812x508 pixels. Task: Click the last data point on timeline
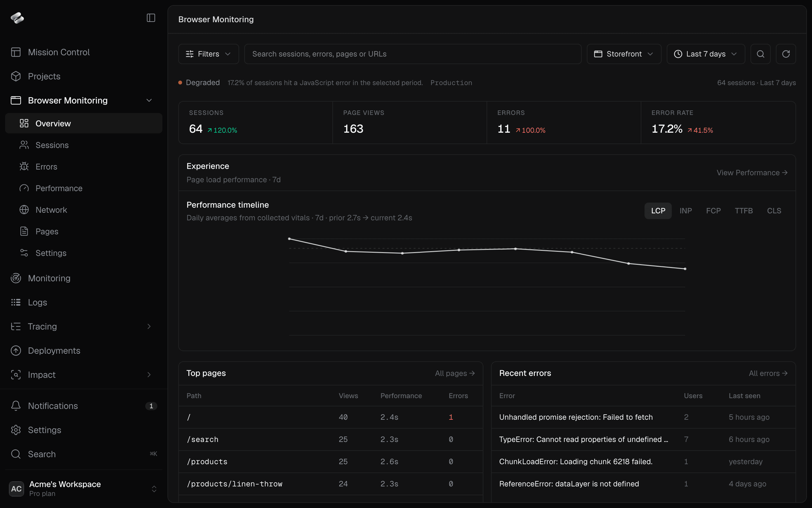click(x=685, y=269)
